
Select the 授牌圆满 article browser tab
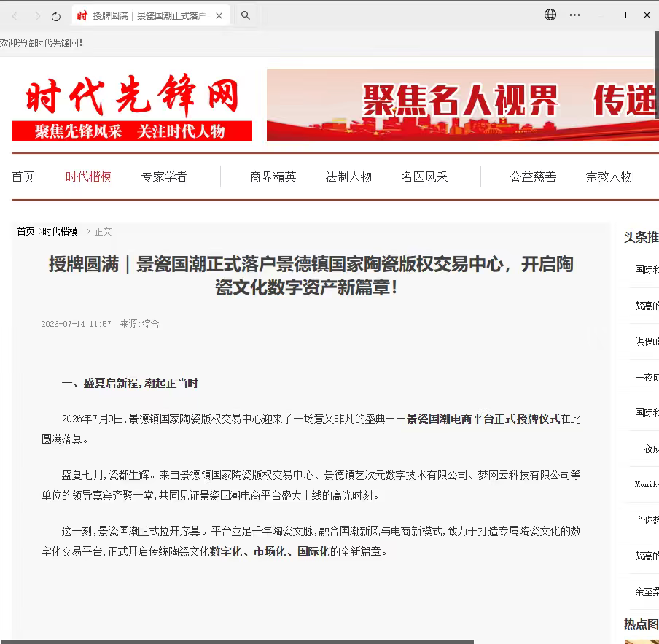coord(150,15)
